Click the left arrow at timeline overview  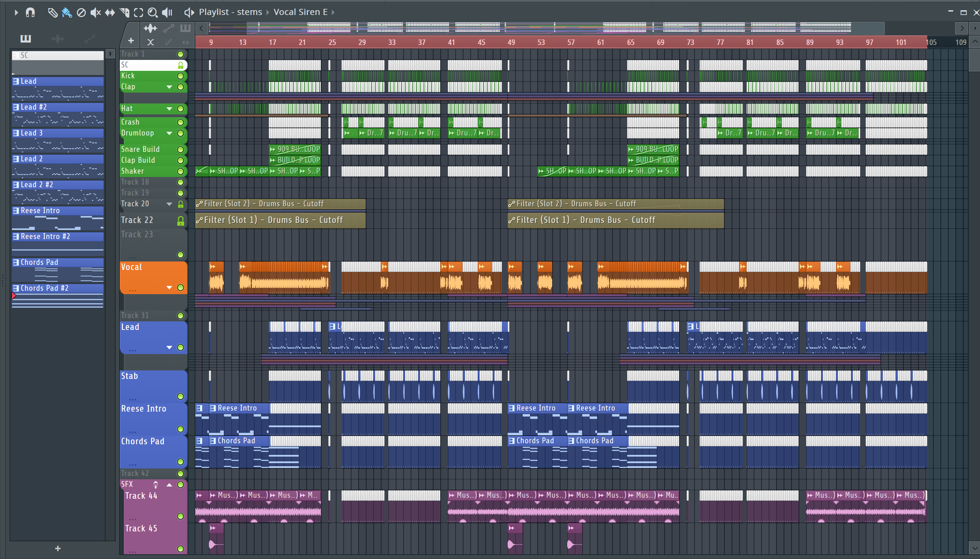click(201, 28)
